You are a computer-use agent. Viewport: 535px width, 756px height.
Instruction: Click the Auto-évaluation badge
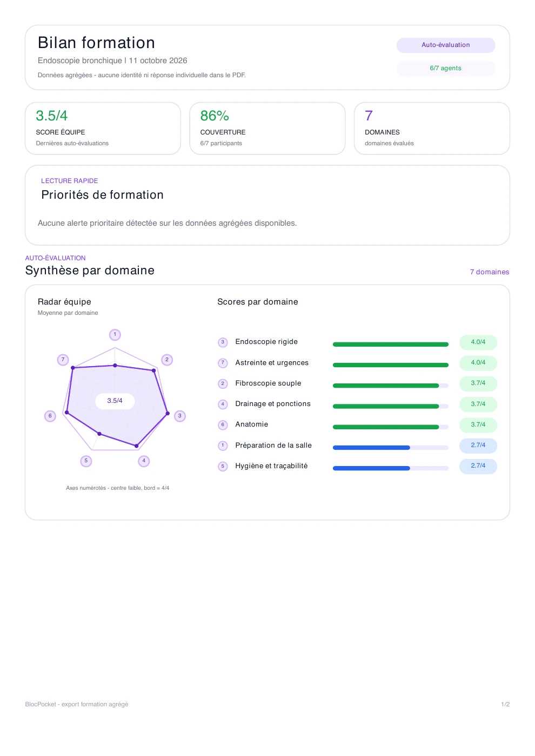tap(446, 45)
